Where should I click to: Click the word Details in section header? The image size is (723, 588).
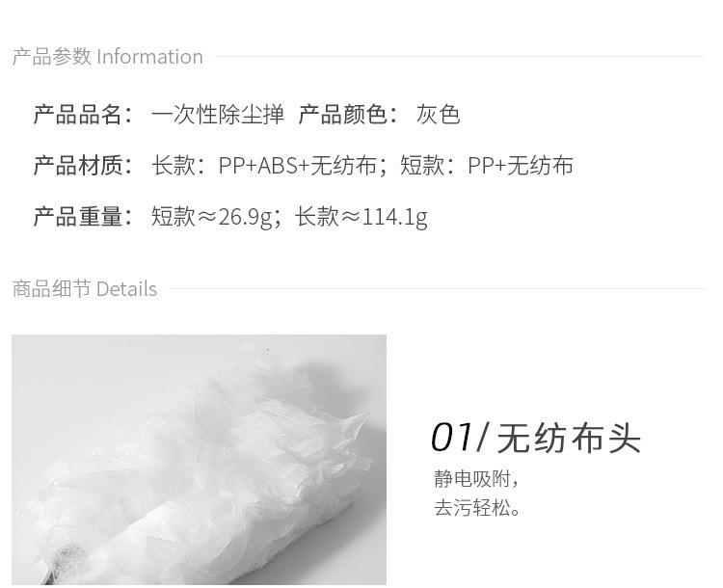(x=127, y=289)
